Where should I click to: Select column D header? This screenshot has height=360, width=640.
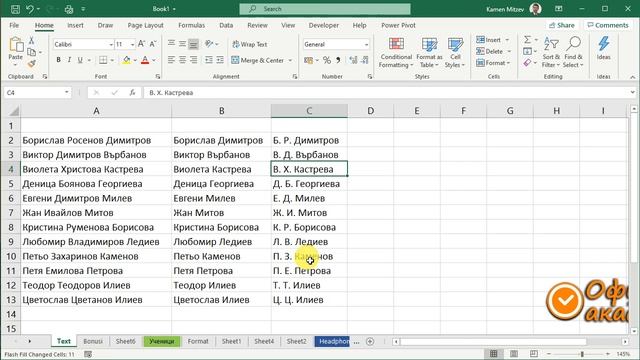tap(371, 111)
